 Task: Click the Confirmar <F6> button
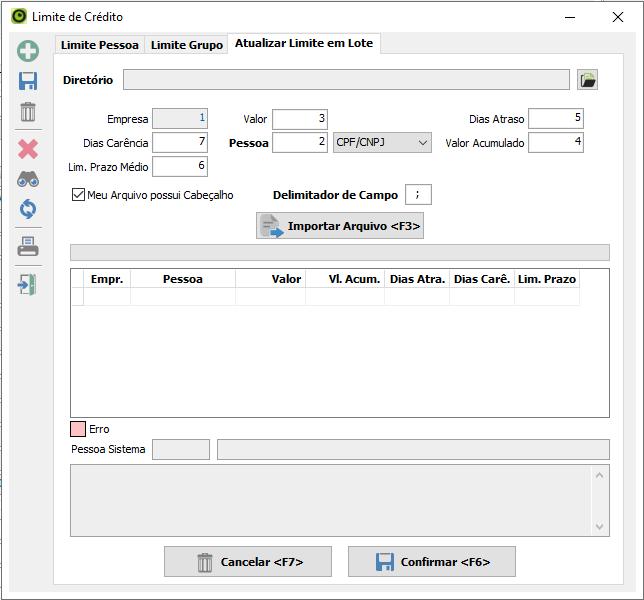[x=432, y=562]
